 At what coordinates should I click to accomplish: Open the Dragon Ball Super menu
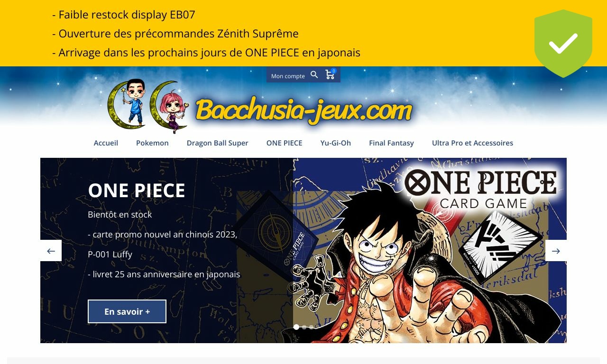pyautogui.click(x=217, y=143)
